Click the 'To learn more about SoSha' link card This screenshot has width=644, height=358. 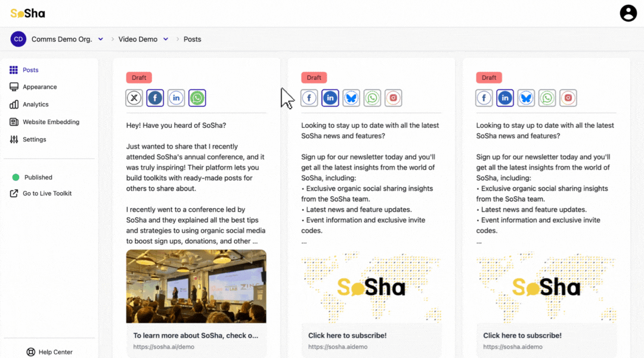point(196,340)
